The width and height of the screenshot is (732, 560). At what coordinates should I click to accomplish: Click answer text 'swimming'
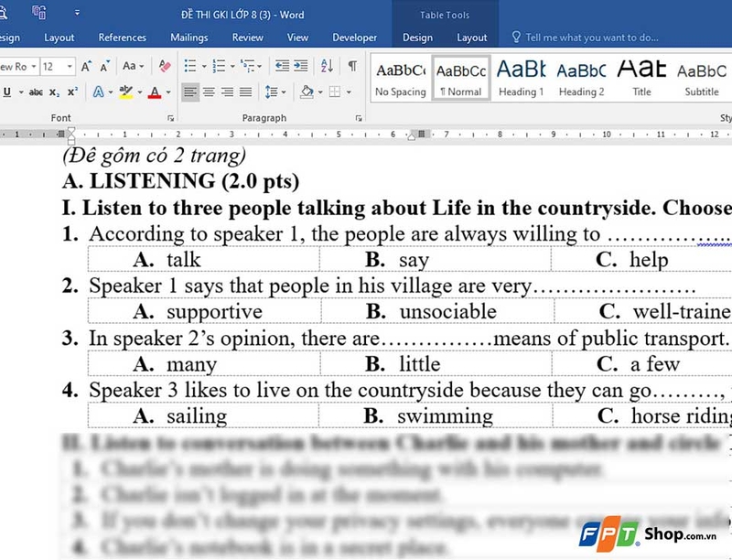[x=446, y=415]
